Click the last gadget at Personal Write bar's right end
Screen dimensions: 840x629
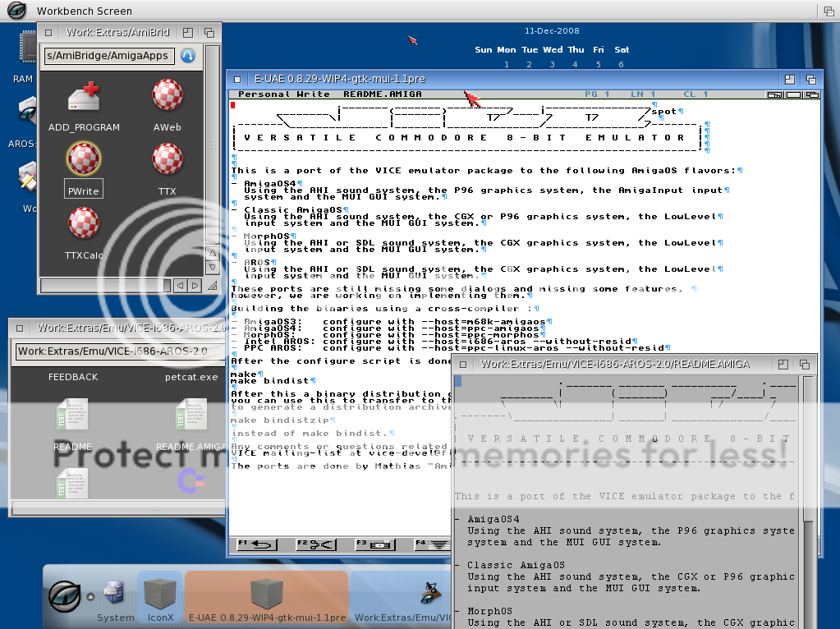coord(812,94)
